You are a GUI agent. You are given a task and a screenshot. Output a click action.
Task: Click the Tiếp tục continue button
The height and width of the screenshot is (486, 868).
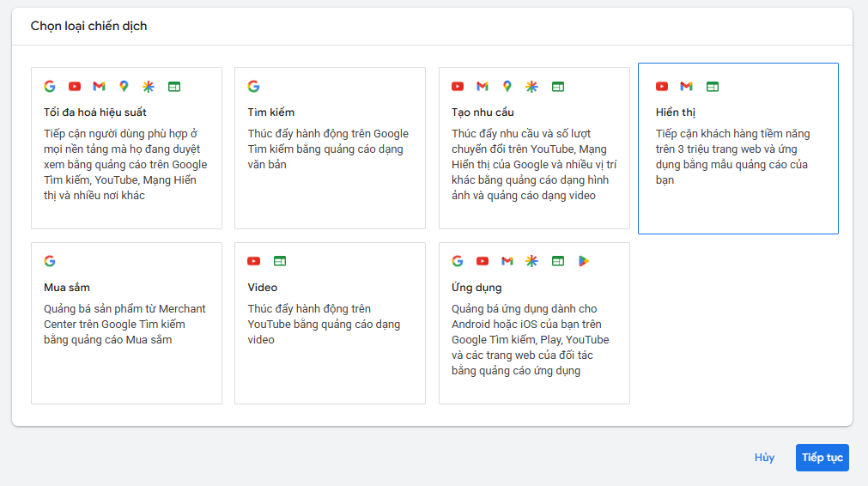coord(822,458)
